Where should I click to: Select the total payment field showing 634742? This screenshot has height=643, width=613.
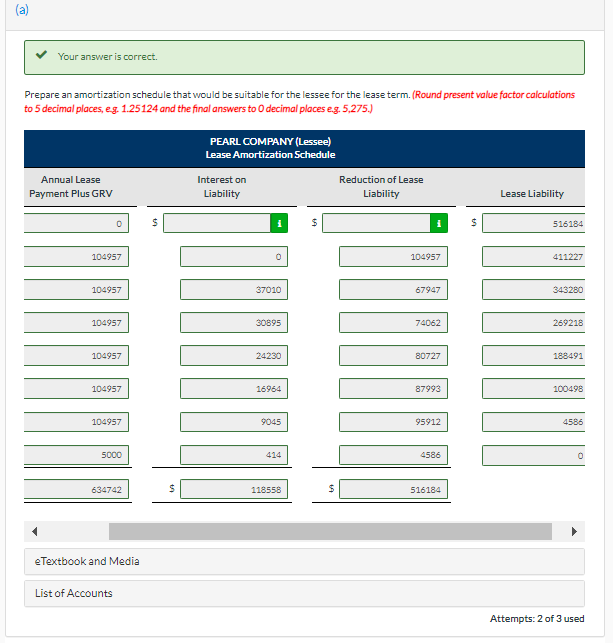click(x=76, y=489)
